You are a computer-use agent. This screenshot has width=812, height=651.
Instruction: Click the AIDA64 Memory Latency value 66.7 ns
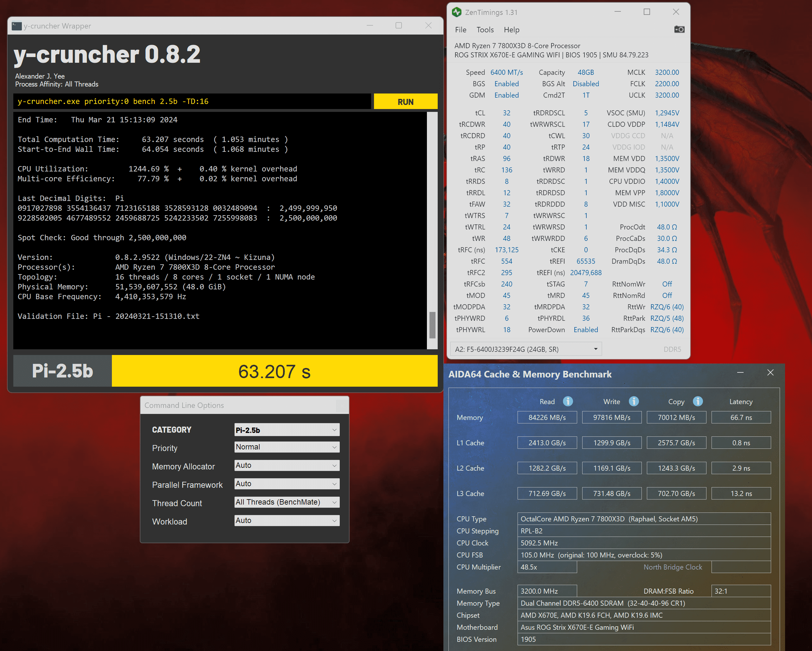[741, 417]
